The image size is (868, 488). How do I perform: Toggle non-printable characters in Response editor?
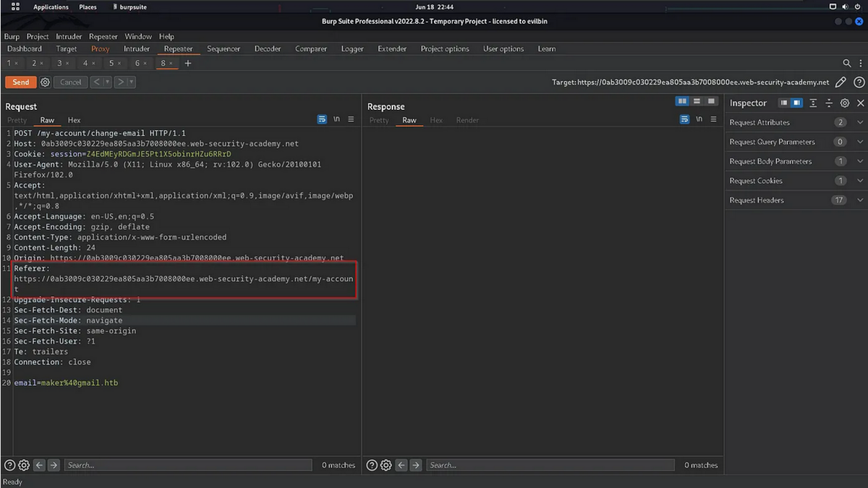pos(699,119)
